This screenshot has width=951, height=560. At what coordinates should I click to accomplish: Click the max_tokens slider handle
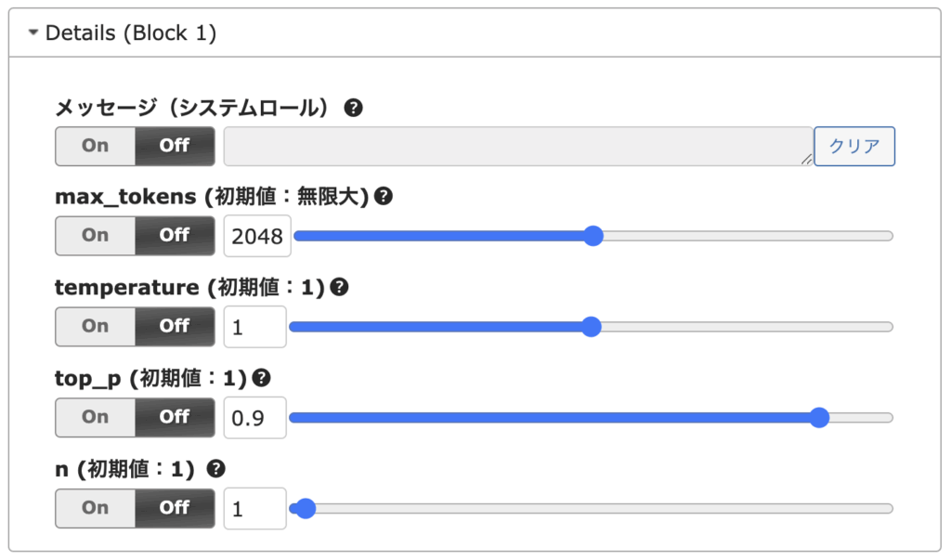tap(593, 236)
